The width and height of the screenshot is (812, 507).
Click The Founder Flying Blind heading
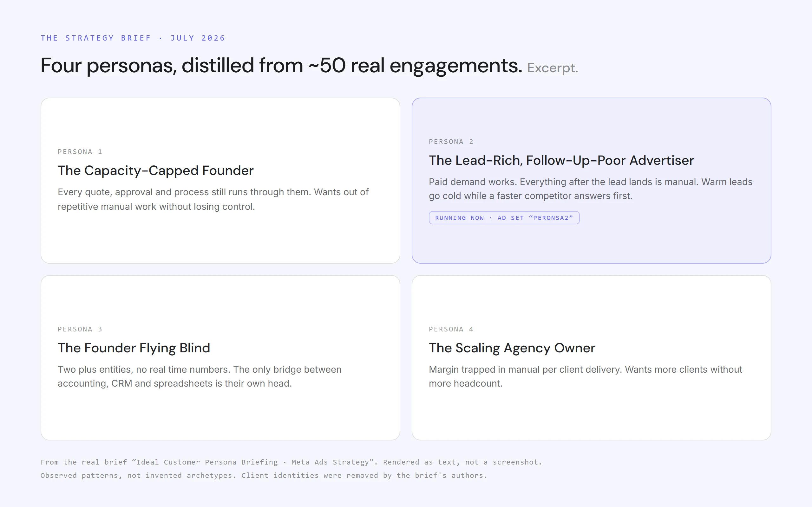point(134,348)
